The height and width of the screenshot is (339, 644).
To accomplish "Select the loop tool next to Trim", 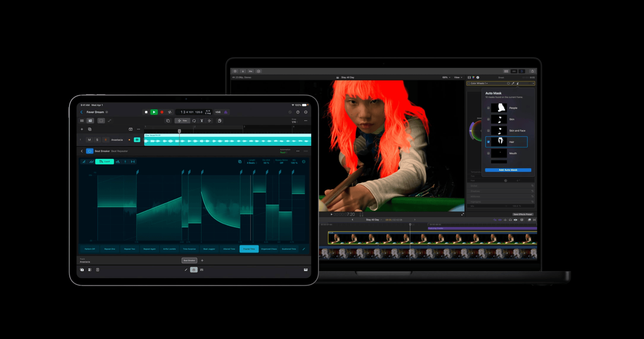I will 194,121.
